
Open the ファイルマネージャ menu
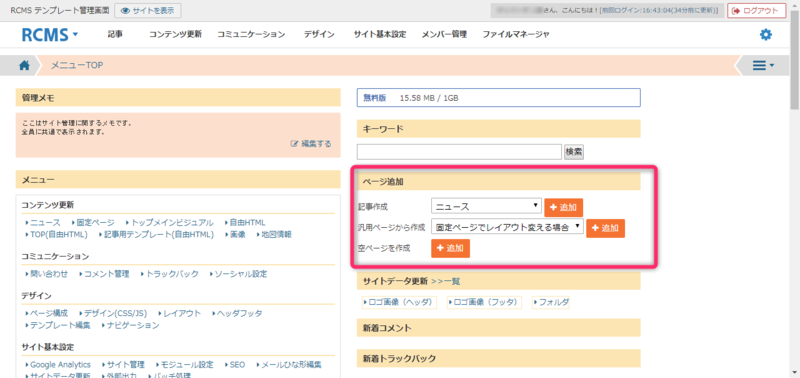516,35
